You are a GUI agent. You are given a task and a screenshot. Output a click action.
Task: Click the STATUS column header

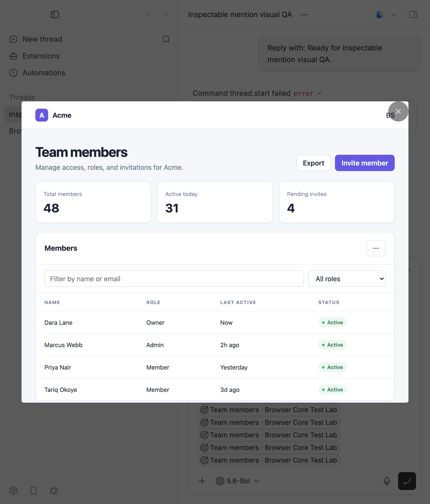click(329, 302)
